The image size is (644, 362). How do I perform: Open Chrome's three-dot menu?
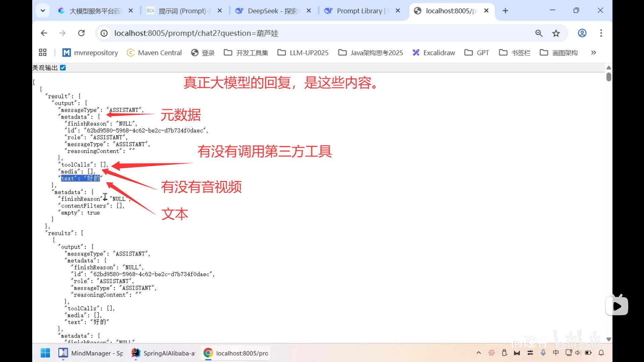pyautogui.click(x=601, y=33)
